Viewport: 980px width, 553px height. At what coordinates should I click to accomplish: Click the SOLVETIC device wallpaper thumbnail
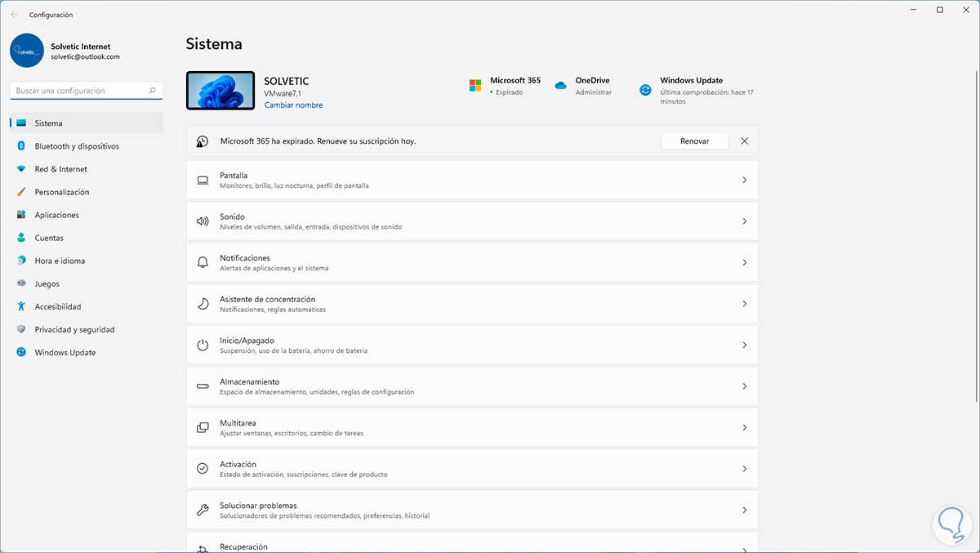220,90
